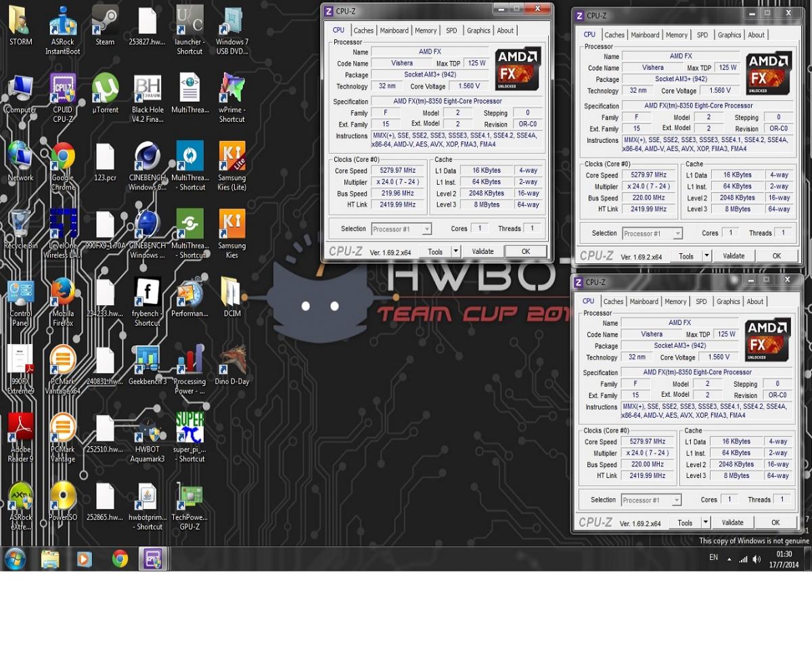Open the wPrime shortcut on desktop

[232, 98]
